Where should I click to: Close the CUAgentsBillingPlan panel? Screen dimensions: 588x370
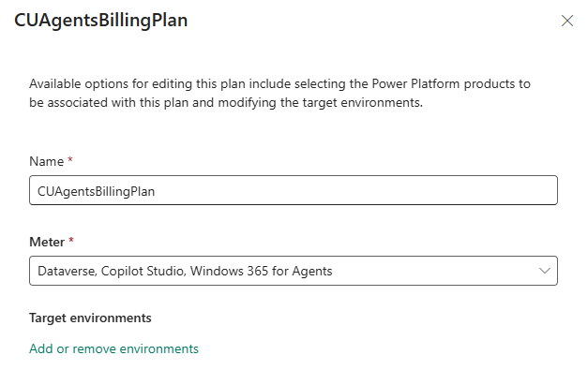(x=567, y=21)
